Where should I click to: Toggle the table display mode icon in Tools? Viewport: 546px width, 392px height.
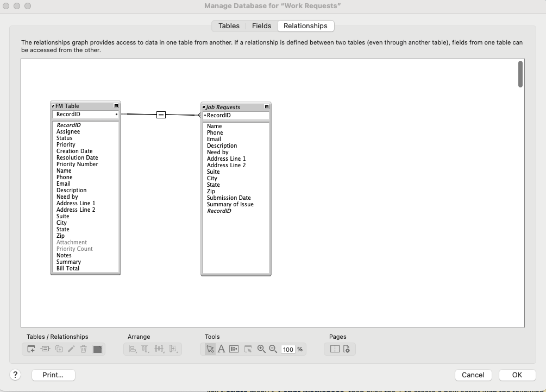pyautogui.click(x=234, y=349)
